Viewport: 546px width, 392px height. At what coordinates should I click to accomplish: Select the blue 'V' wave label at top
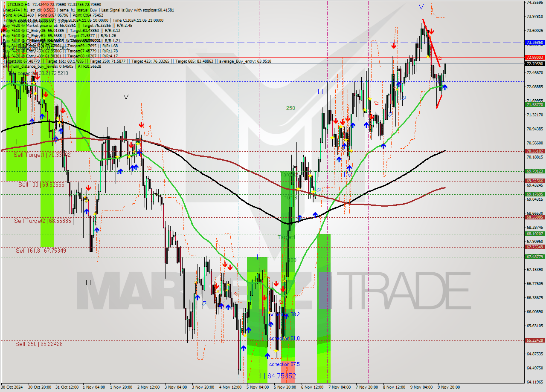[421, 6]
